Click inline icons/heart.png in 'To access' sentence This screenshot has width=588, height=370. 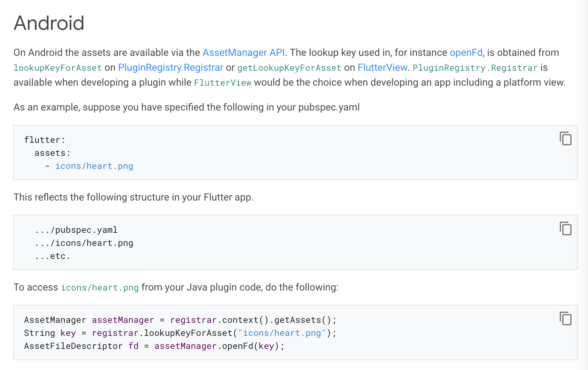pyautogui.click(x=100, y=287)
